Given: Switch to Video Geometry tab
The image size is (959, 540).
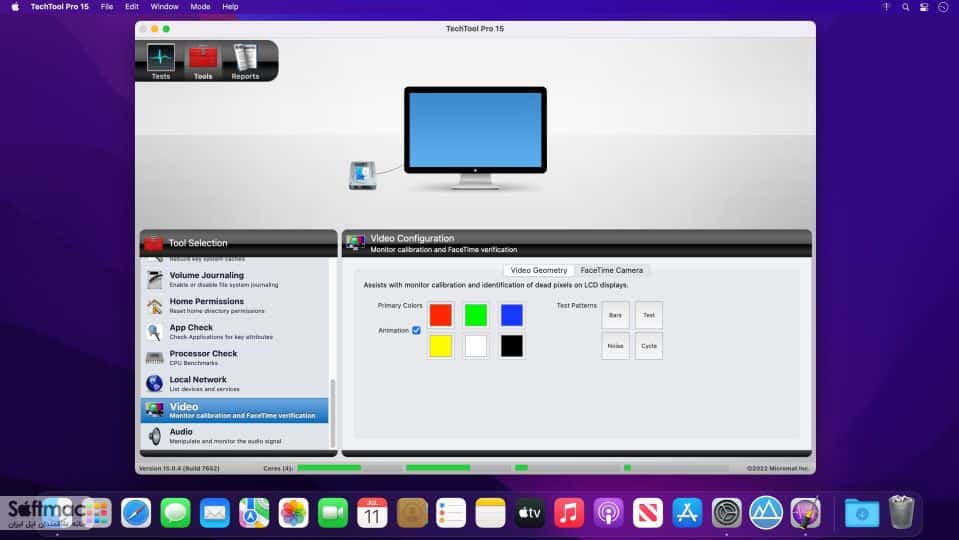Looking at the screenshot, I should 539,270.
